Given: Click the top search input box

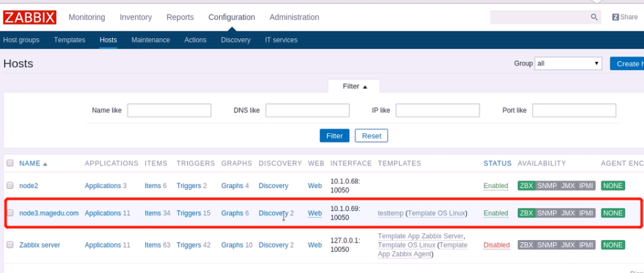Looking at the screenshot, I should (x=540, y=17).
